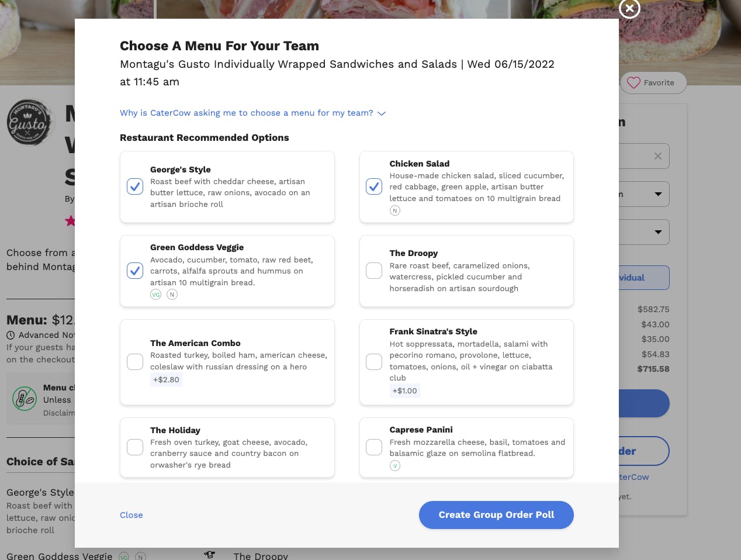This screenshot has width=741, height=560.
Task: Select The American Combo checkbox
Action: pyautogui.click(x=135, y=362)
